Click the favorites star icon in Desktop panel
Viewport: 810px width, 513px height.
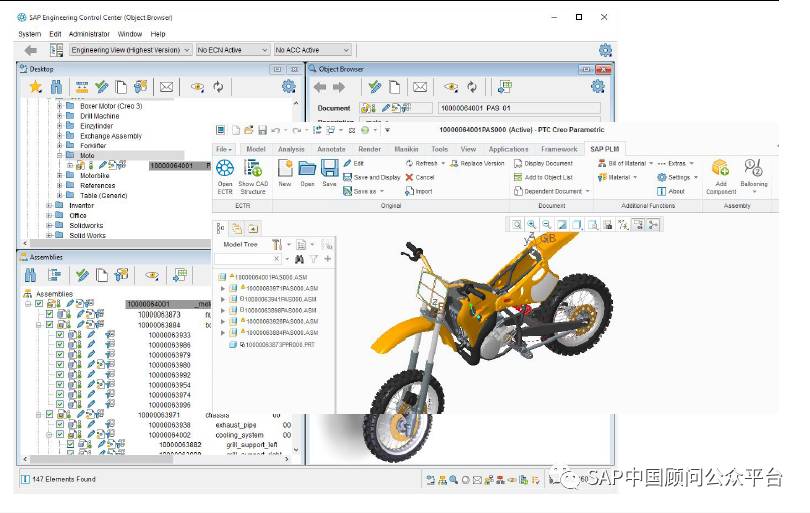[x=36, y=87]
